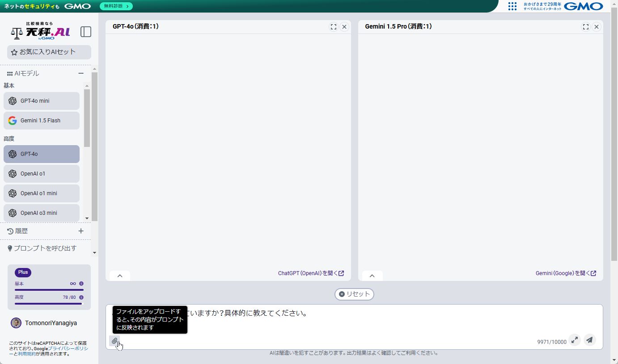
Task: Click the plus icon next to 履歴
Action: pos(81,231)
